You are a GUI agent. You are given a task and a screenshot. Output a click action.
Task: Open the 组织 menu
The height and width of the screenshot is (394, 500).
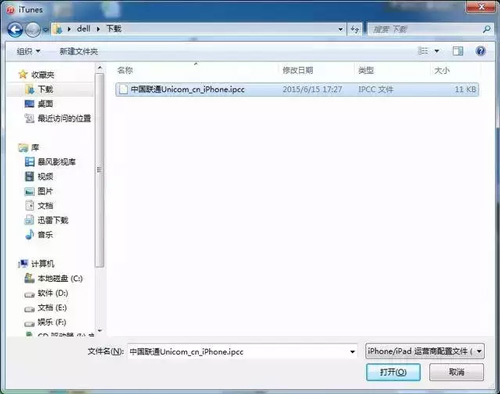point(28,51)
